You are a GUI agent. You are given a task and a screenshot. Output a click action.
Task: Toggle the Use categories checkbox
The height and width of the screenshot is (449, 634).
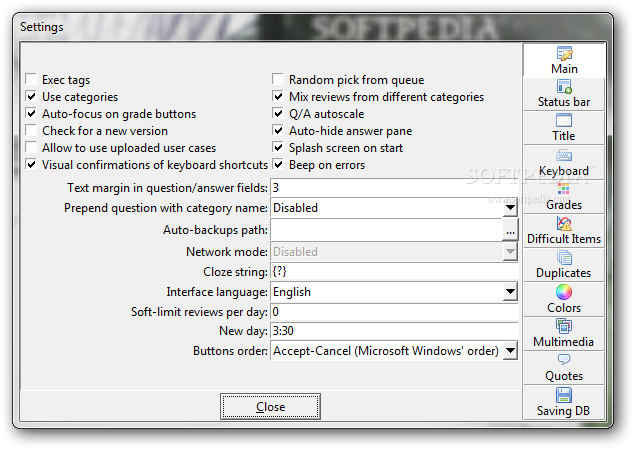click(x=31, y=96)
